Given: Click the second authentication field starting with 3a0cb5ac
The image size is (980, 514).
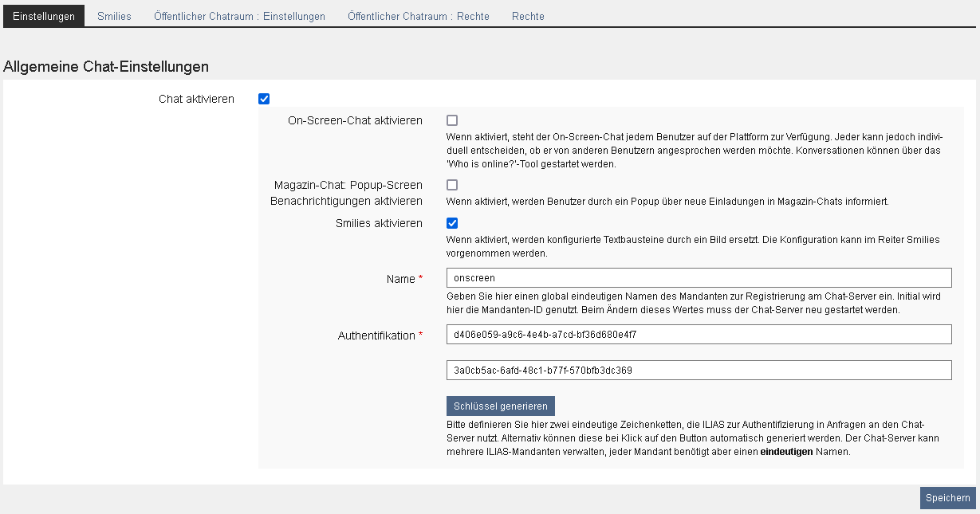Looking at the screenshot, I should tap(699, 370).
